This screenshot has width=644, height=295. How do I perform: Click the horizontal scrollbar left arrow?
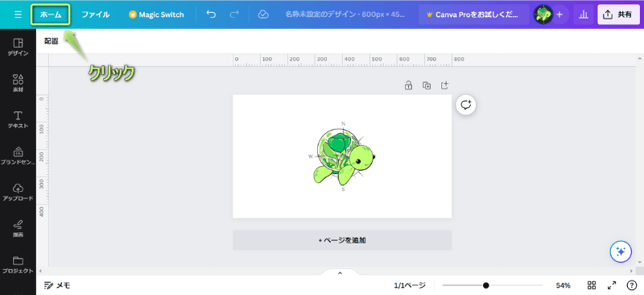click(39, 271)
